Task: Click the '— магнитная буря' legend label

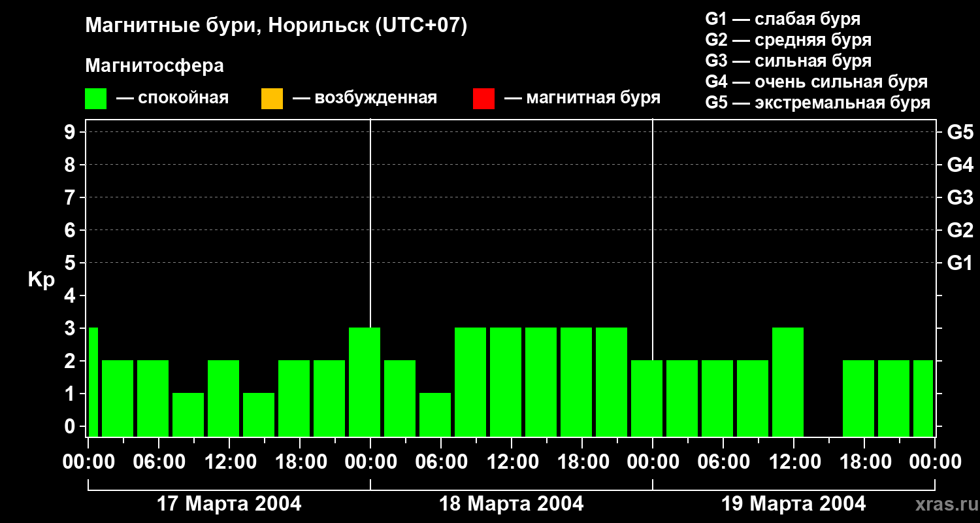Action: tap(583, 98)
